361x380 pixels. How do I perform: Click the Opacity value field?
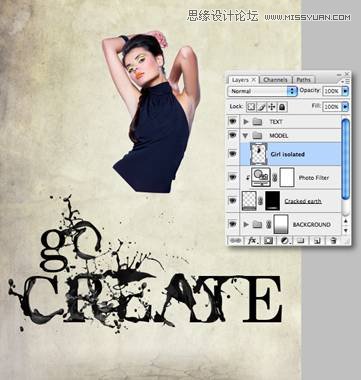click(x=332, y=91)
